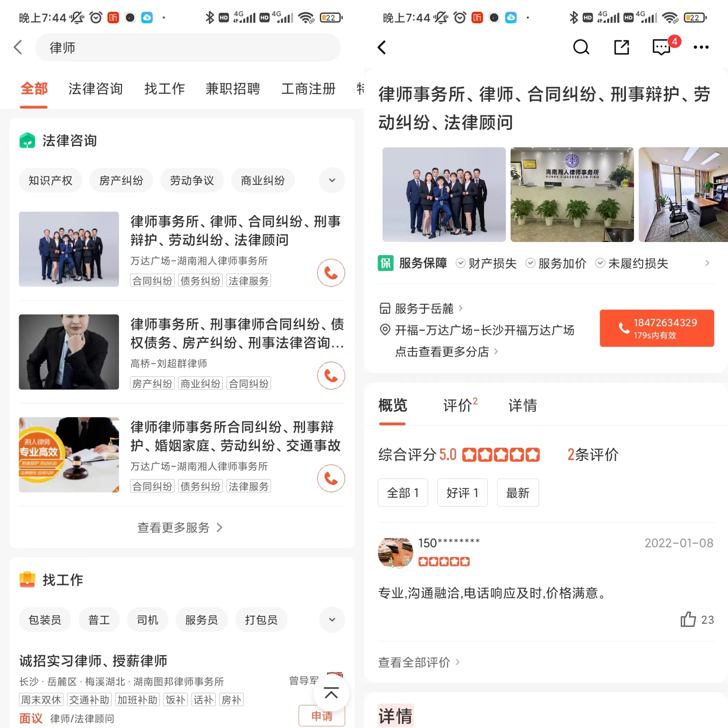Expand more job categories with chevron
This screenshot has height=728, width=728.
(332, 619)
